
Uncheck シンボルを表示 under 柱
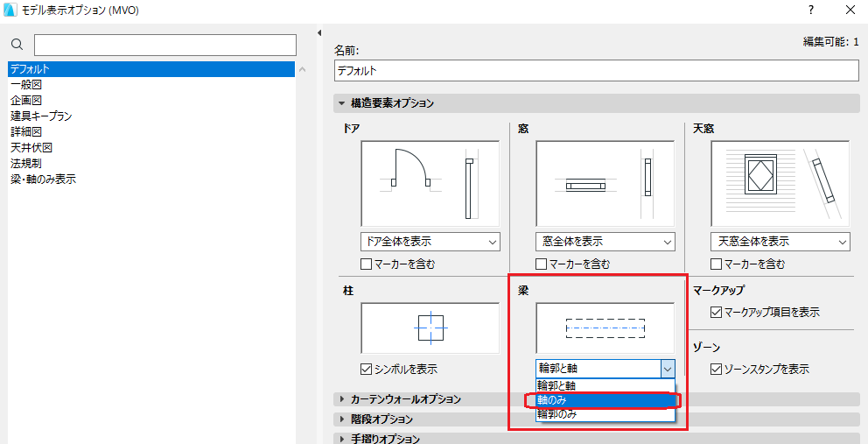click(x=366, y=368)
